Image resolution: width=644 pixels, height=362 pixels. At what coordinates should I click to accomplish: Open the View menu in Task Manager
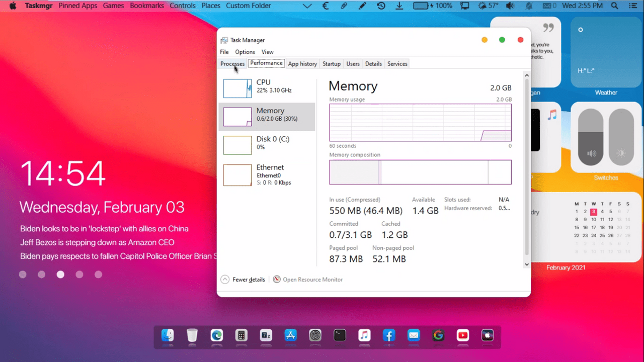click(x=267, y=52)
